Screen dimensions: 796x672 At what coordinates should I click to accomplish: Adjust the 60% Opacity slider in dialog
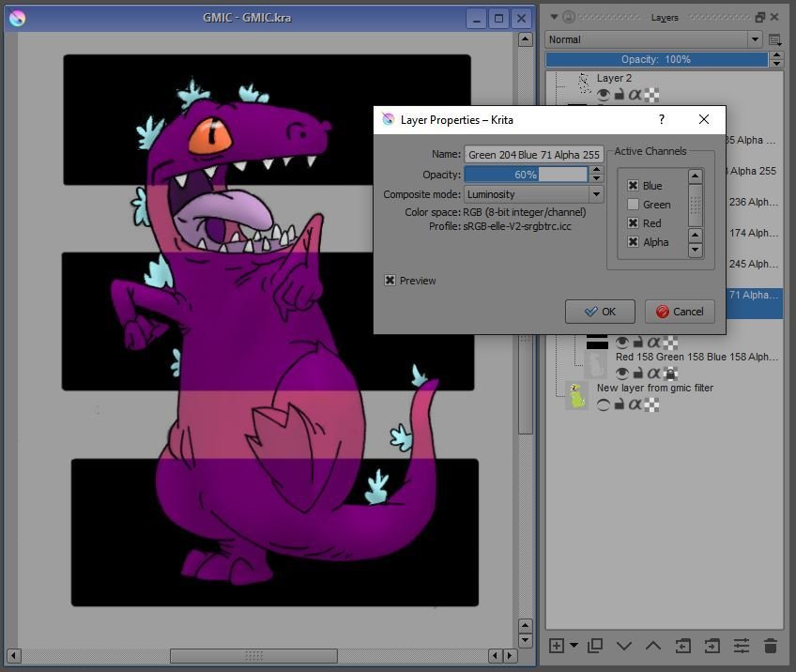tap(526, 174)
